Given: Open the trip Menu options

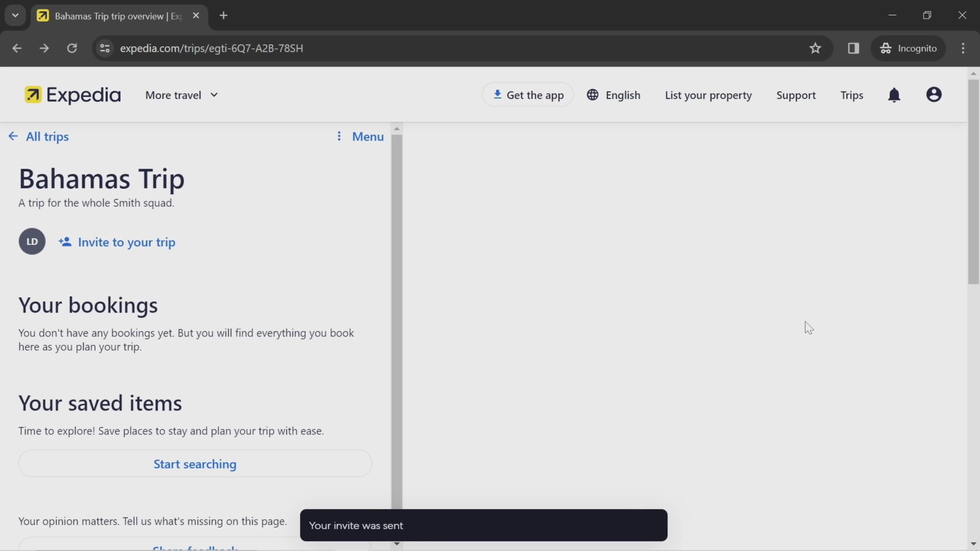Looking at the screenshot, I should tap(359, 136).
